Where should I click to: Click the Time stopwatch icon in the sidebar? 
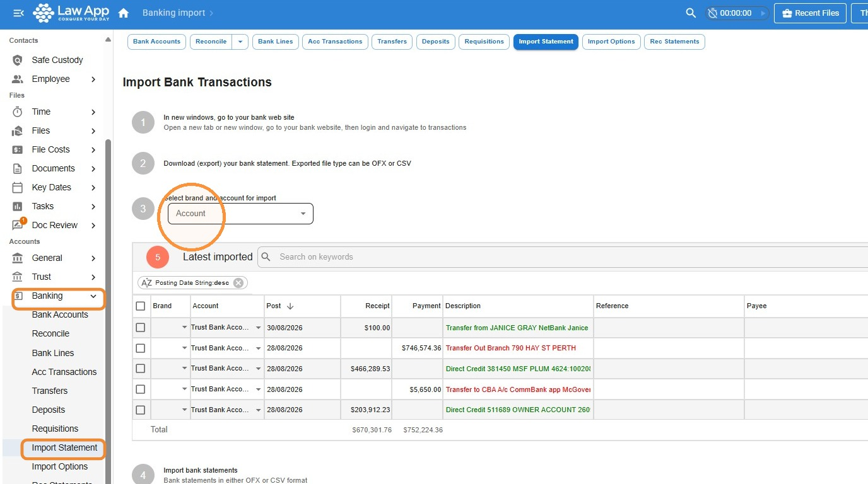tap(18, 112)
